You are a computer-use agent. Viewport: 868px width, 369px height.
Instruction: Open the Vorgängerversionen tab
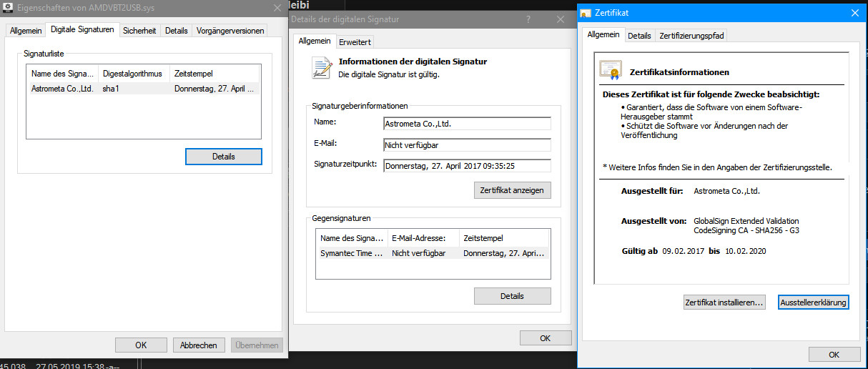[x=230, y=31]
